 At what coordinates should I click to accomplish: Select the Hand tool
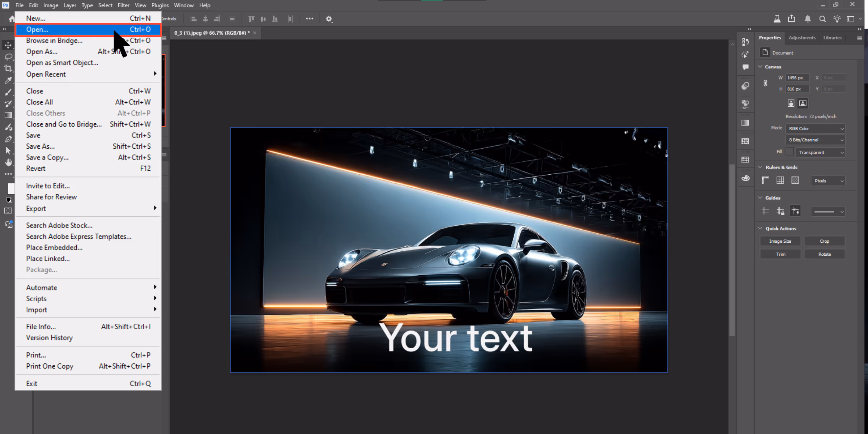tap(8, 162)
